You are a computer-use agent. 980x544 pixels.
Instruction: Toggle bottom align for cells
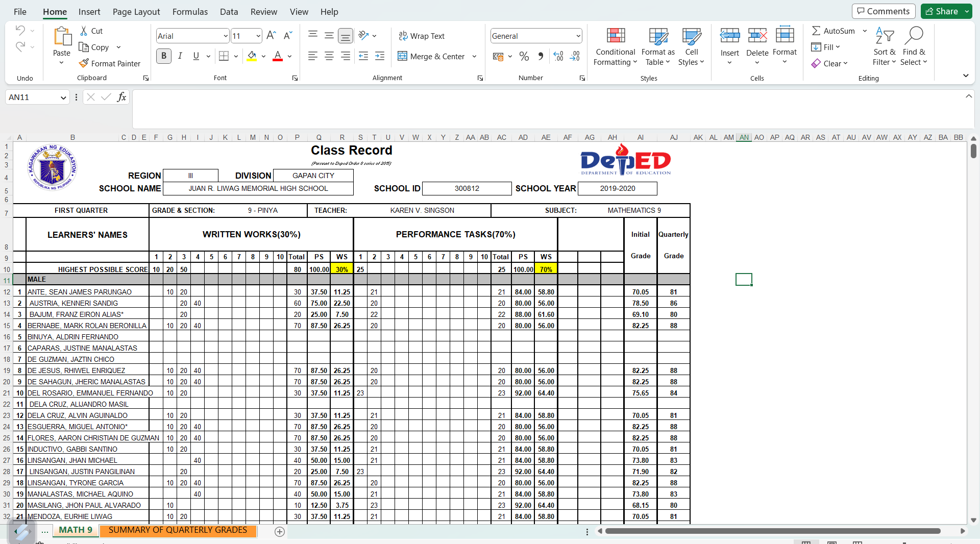(x=346, y=36)
